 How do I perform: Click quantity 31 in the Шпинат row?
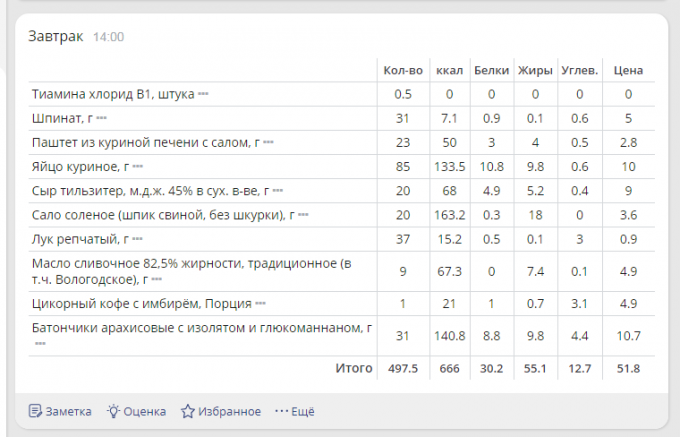[403, 118]
